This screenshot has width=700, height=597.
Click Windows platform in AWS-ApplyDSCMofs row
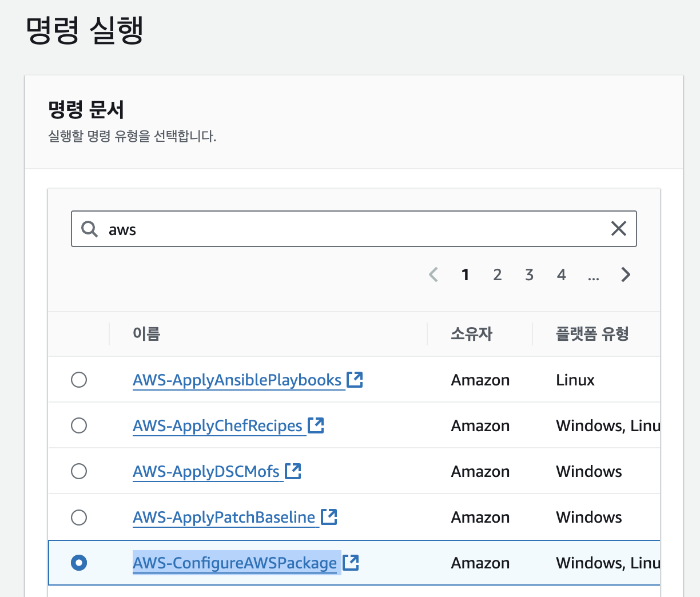pos(589,472)
